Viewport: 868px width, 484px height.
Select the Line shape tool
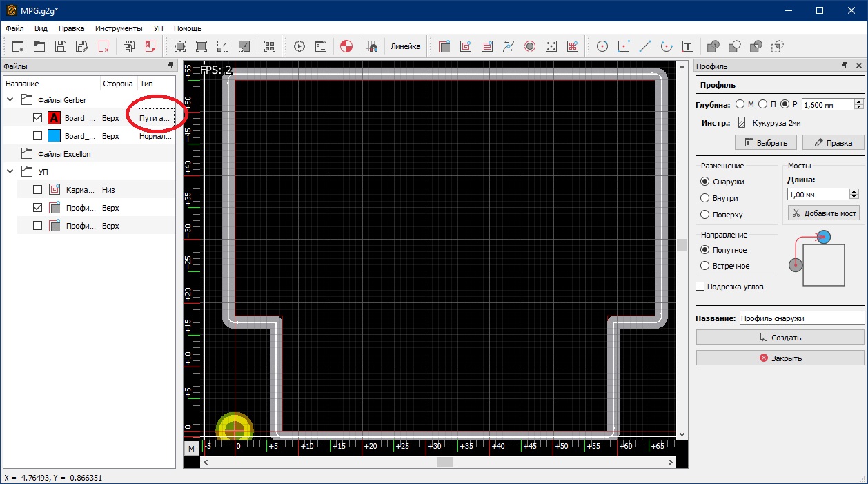click(645, 46)
